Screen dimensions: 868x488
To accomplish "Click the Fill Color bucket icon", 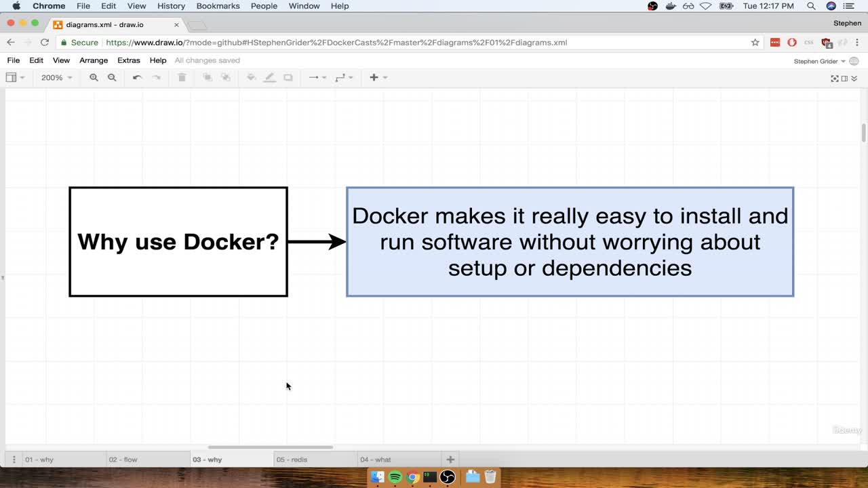I will click(251, 77).
